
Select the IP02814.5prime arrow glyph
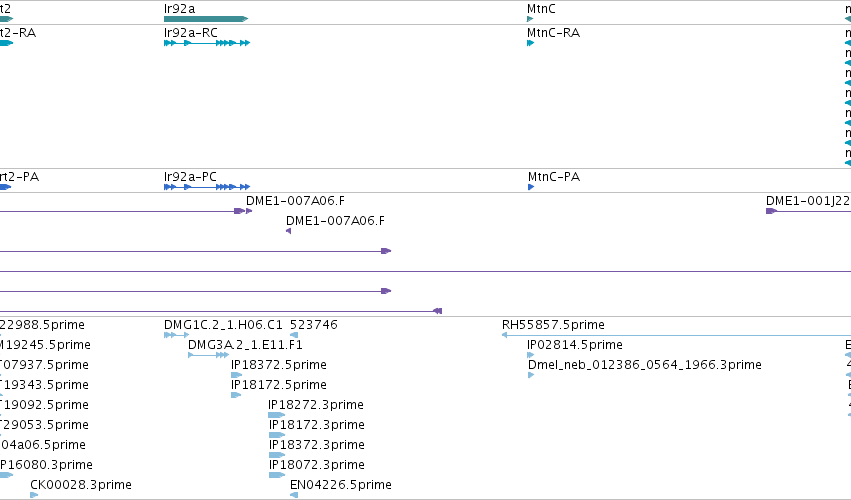click(530, 355)
